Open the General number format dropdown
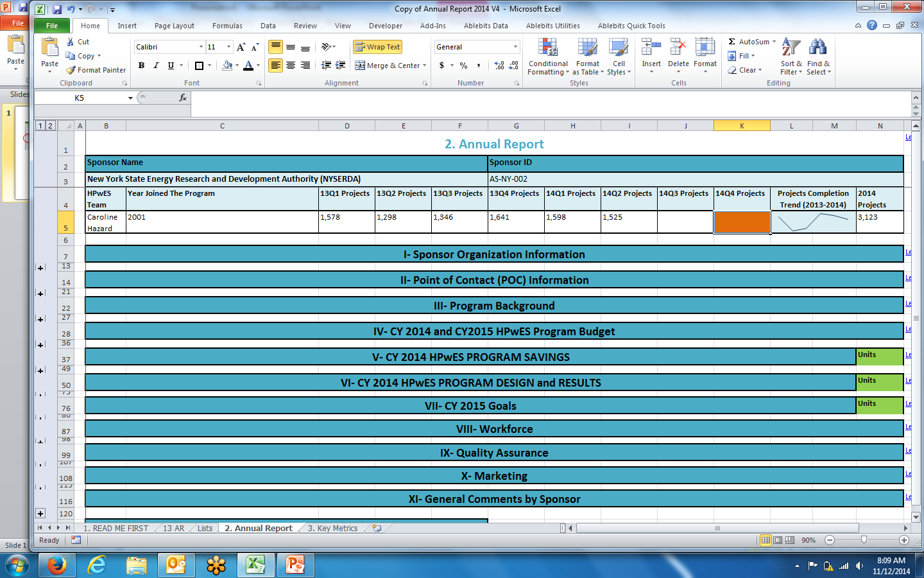Screen dimensions: 924x578 tap(515, 47)
